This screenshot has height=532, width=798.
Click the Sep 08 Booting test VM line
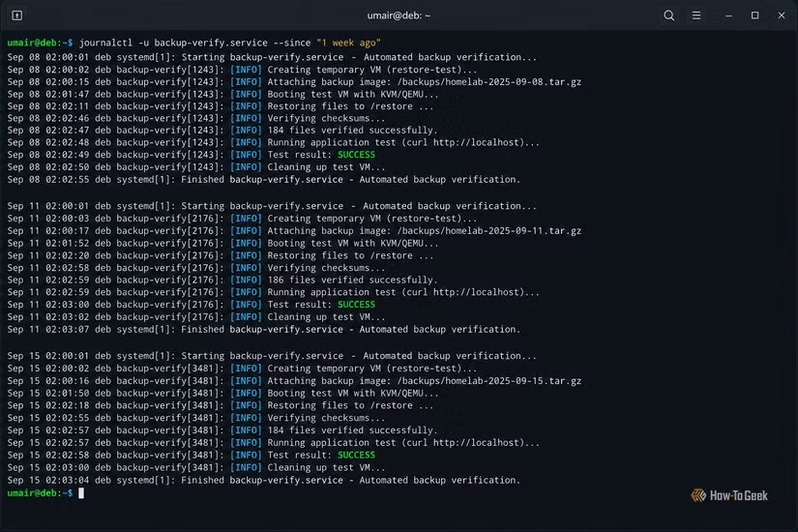click(222, 94)
